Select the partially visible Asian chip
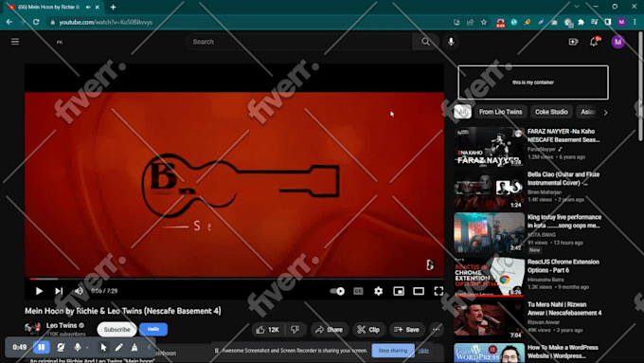644x363 pixels. 588,112
